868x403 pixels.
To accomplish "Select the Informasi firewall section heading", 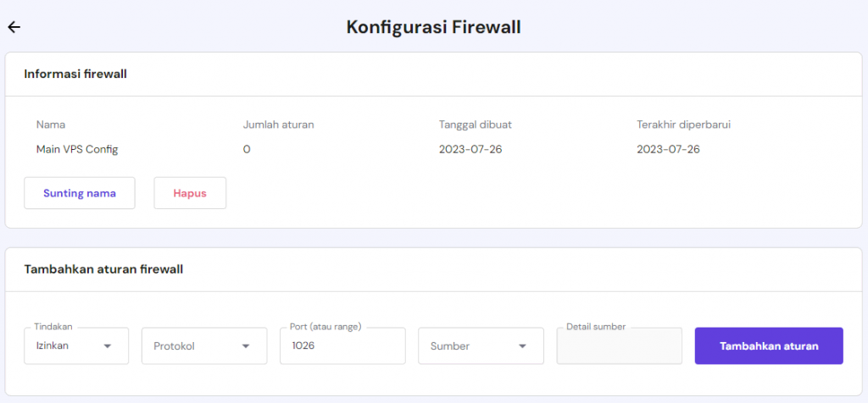I will (x=75, y=74).
